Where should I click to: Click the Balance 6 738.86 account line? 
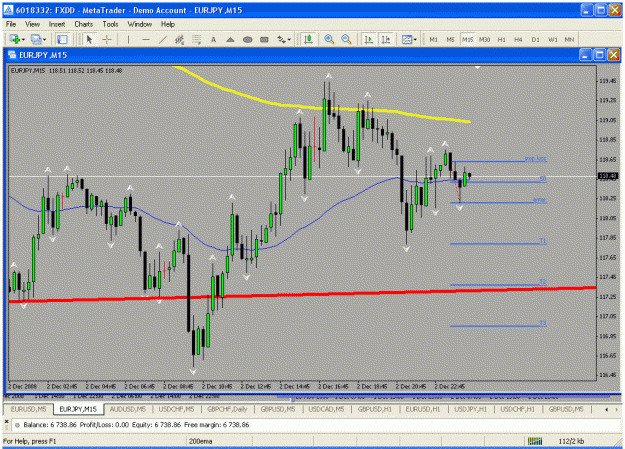[136, 425]
